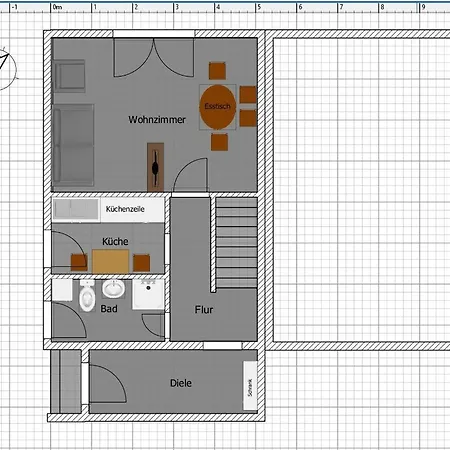Select the light wooden table in Küche

coord(111,262)
